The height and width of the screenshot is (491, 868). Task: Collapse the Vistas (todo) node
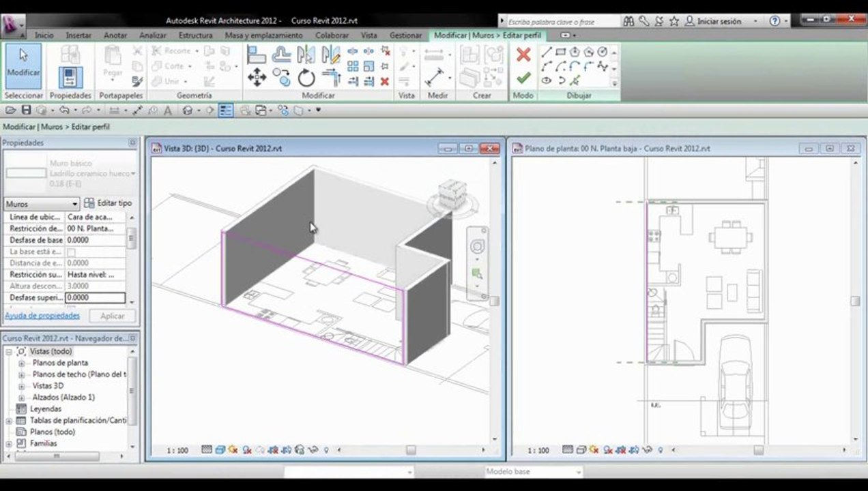tap(9, 351)
